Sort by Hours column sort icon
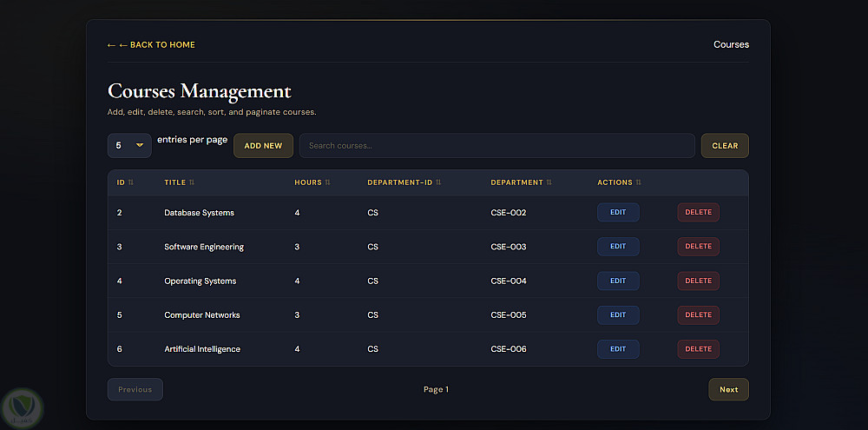 (x=327, y=182)
